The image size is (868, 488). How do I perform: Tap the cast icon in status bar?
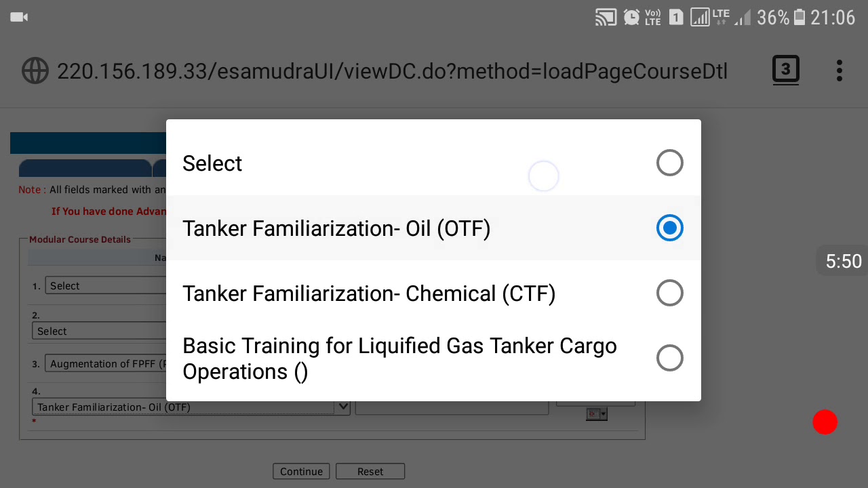(606, 18)
